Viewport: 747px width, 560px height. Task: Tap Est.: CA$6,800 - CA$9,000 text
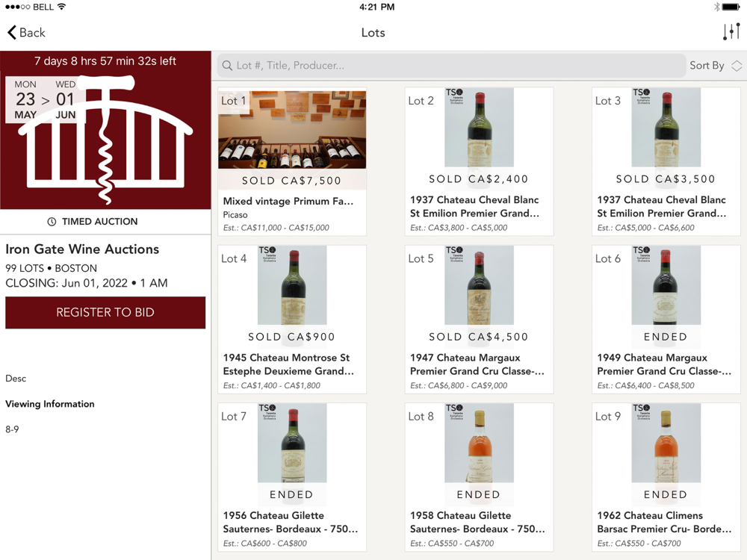(x=459, y=385)
